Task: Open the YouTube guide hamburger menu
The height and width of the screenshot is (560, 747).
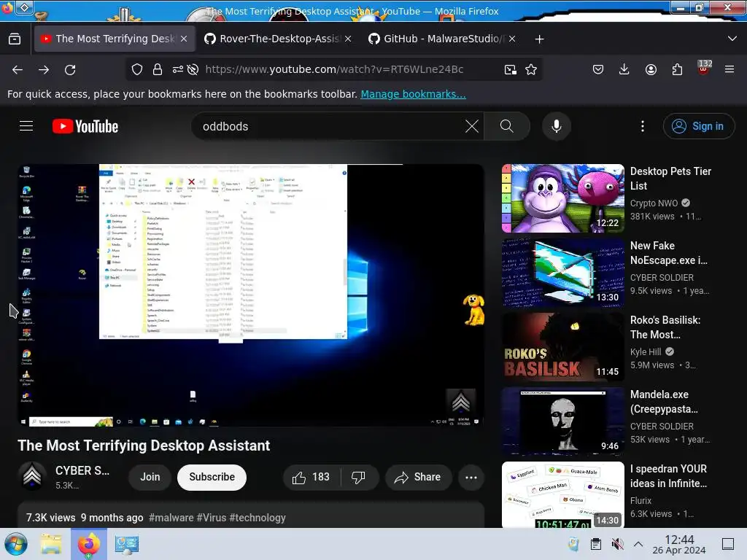Action: [x=26, y=126]
